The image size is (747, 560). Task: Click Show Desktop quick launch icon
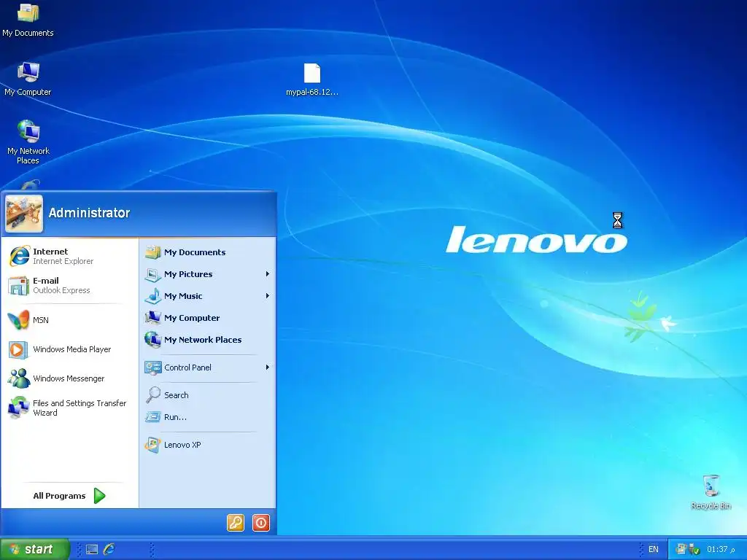coord(92,550)
